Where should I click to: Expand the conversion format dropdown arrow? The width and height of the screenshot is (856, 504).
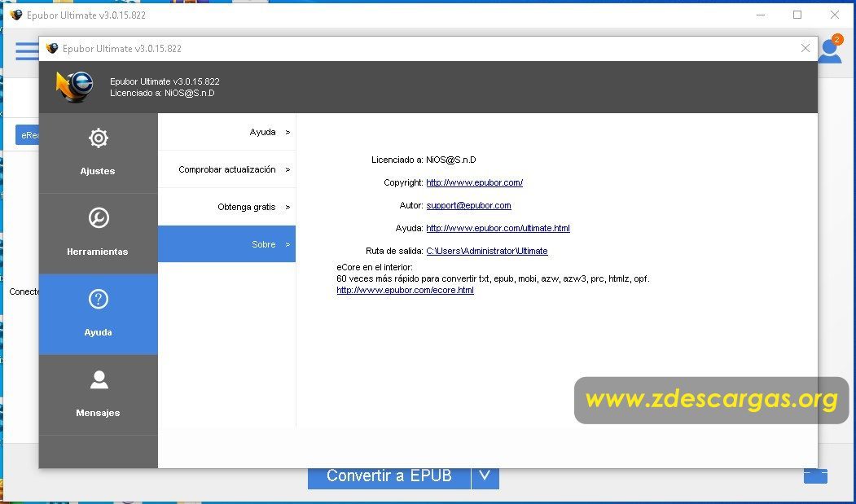pos(485,476)
